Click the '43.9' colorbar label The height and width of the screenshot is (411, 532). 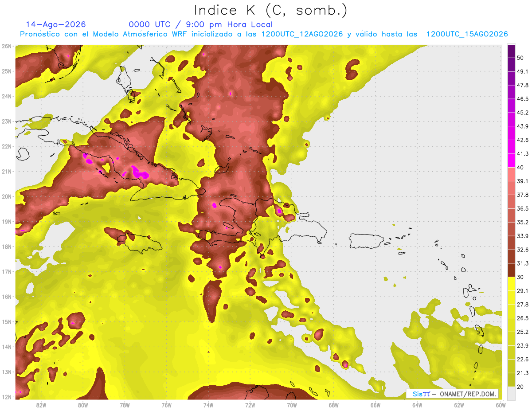[x=523, y=126]
